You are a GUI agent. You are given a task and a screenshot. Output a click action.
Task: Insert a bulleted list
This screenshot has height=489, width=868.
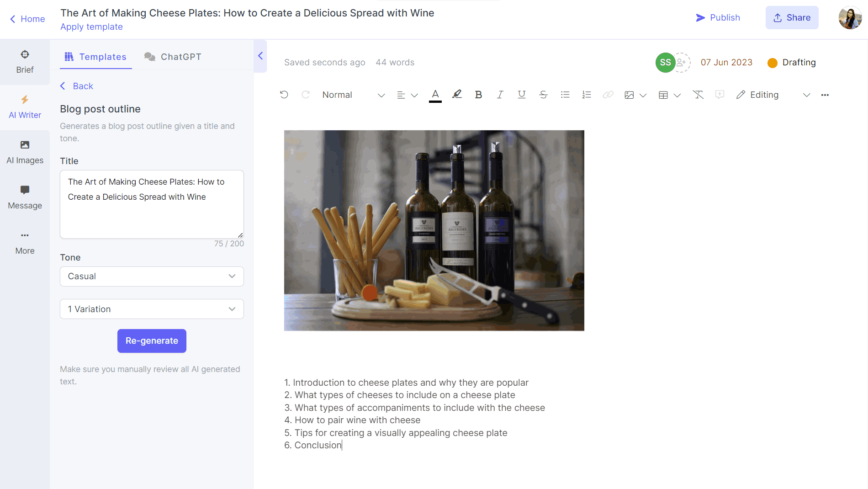(x=565, y=95)
